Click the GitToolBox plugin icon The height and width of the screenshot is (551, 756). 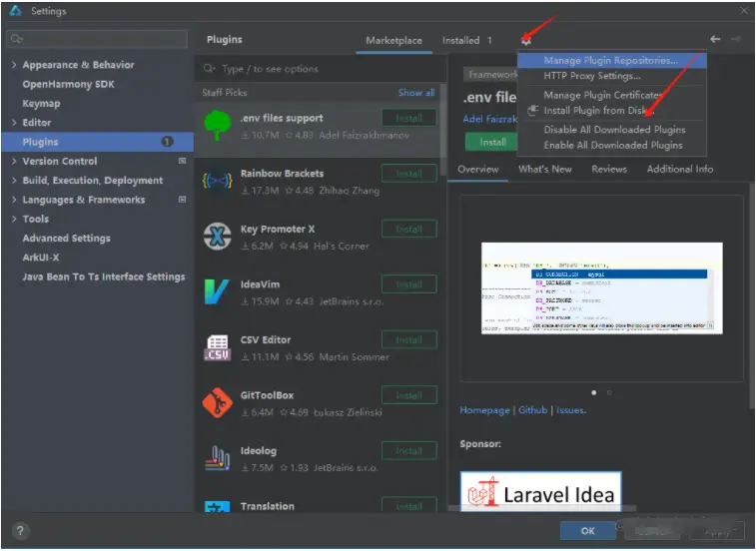click(x=218, y=403)
